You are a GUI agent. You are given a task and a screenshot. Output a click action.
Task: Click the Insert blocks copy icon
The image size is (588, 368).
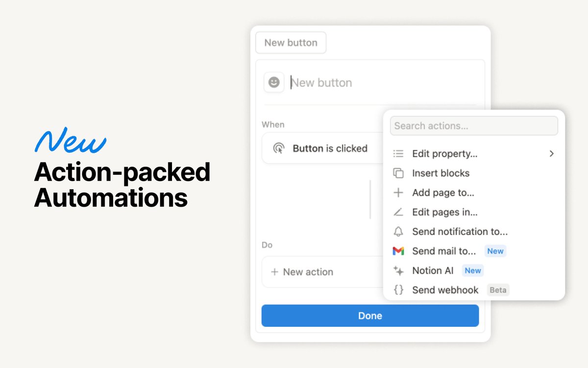[x=398, y=173]
